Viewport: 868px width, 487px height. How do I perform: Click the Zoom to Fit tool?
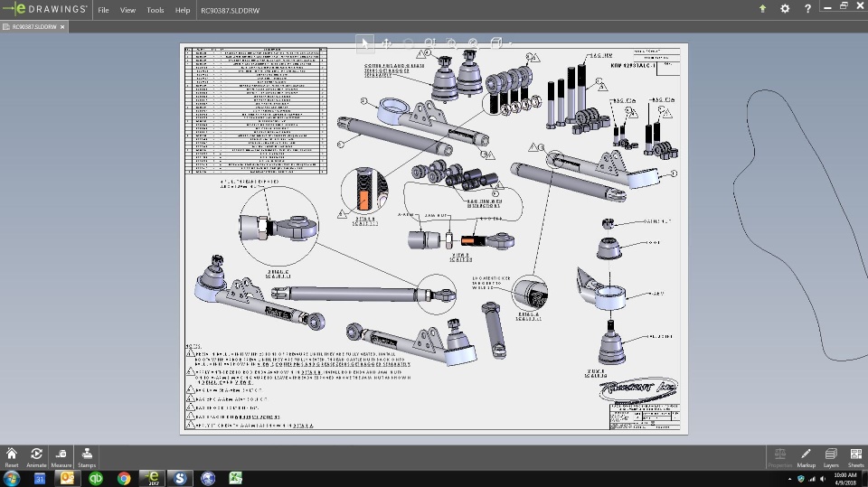473,43
